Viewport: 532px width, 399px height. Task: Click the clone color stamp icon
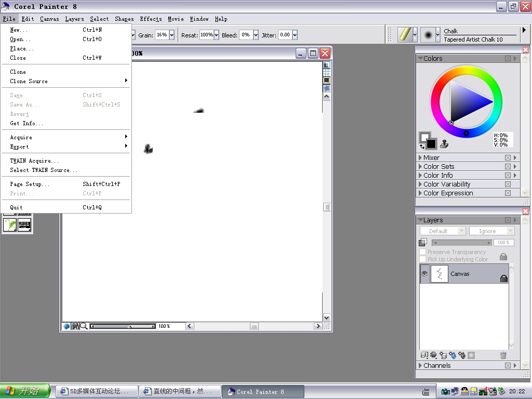(x=444, y=144)
